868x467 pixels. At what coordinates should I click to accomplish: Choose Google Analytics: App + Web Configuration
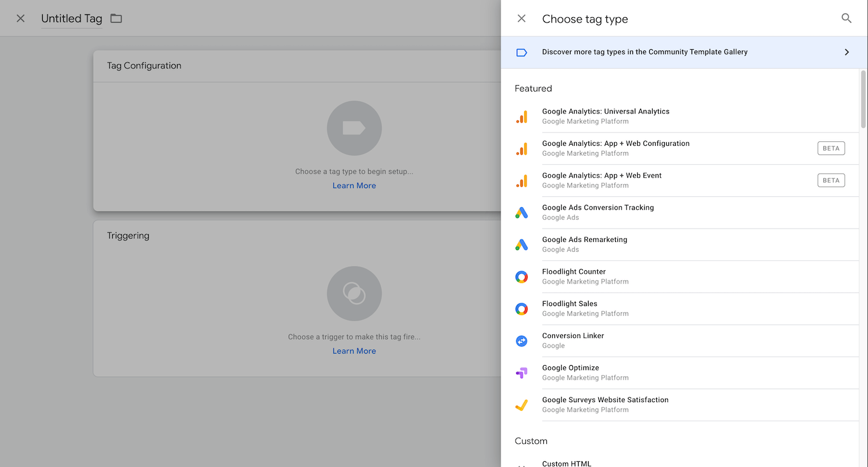[616, 148]
